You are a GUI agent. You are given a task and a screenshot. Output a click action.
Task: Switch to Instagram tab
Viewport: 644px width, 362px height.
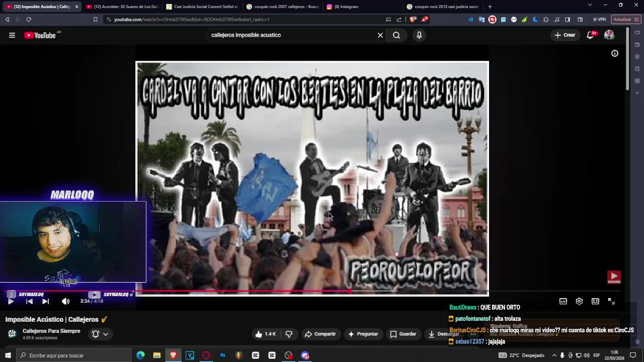362,7
